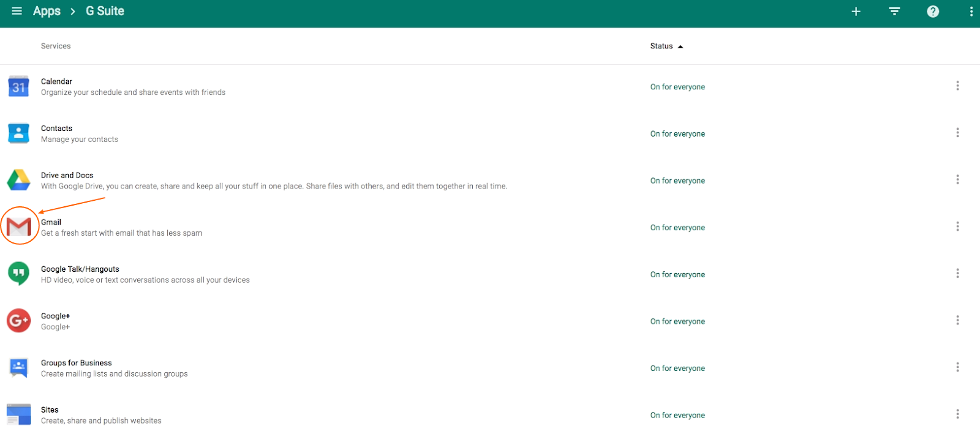Click 'Get a fresh start with email' description
This screenshot has height=445, width=980.
[x=121, y=233]
